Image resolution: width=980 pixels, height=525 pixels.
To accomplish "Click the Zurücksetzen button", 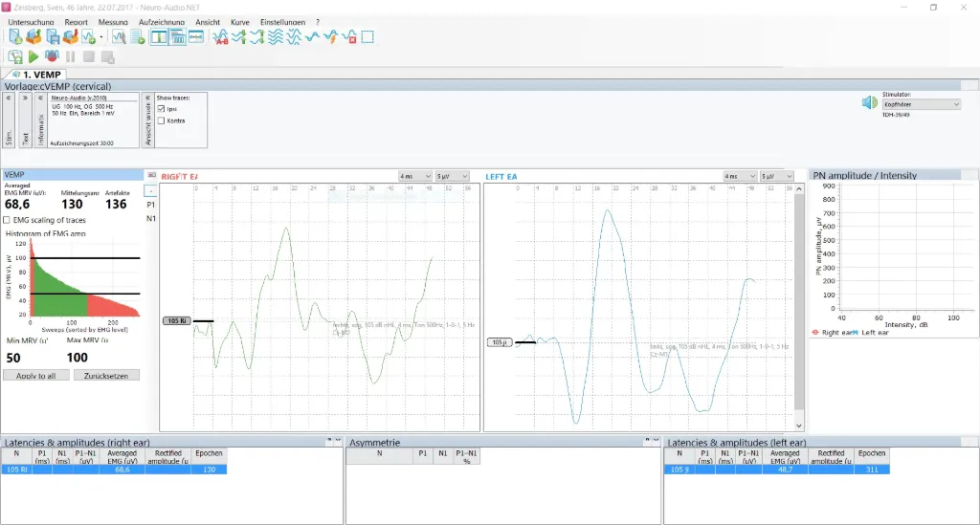I will (x=106, y=376).
